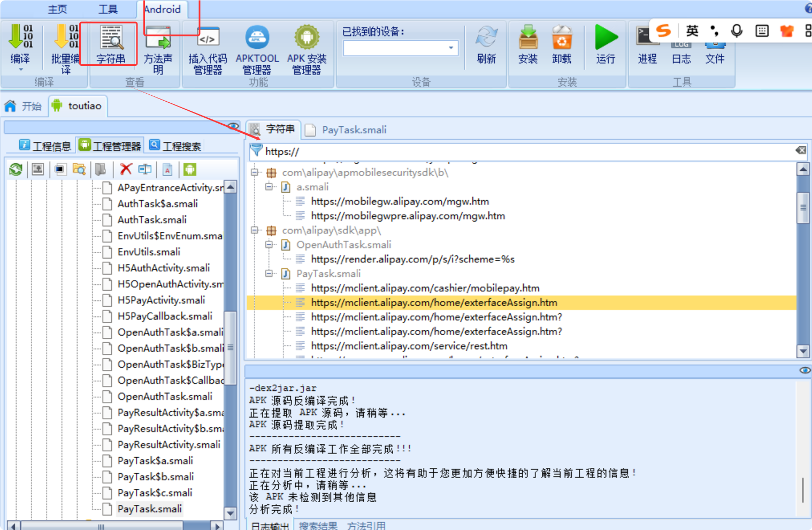Open the dropdown arrow under 编译
This screenshot has height=530, width=812.
[20, 70]
